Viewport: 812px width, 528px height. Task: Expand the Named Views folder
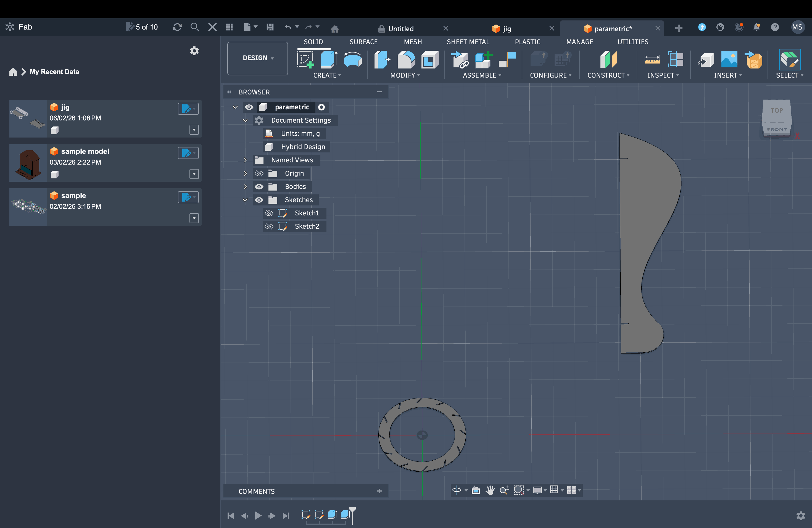click(245, 160)
